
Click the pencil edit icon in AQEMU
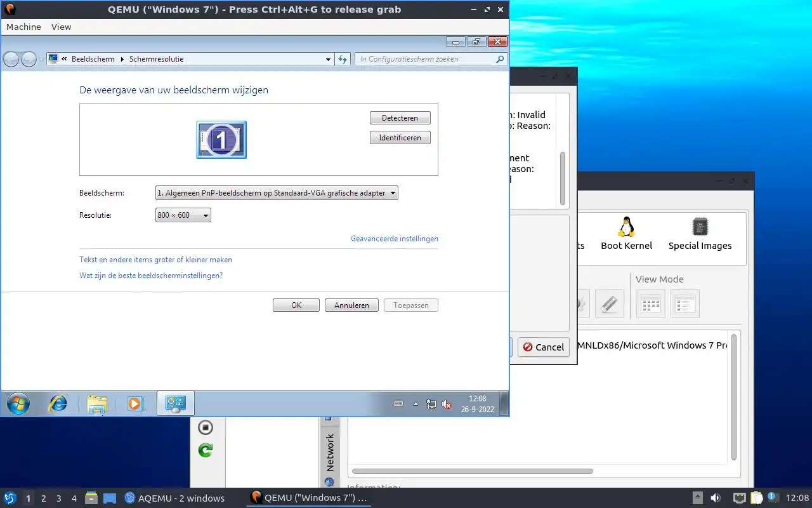tap(609, 304)
